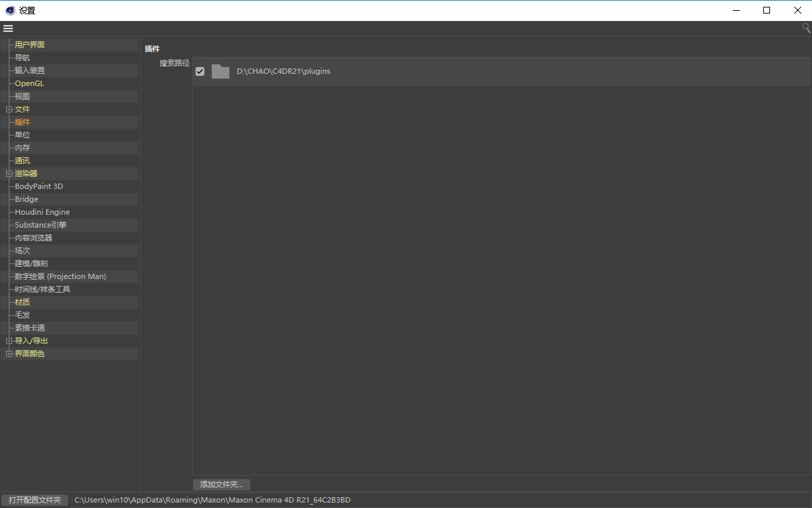
Task: Open 数字绘景 (Projection Man) settings
Action: tap(60, 276)
